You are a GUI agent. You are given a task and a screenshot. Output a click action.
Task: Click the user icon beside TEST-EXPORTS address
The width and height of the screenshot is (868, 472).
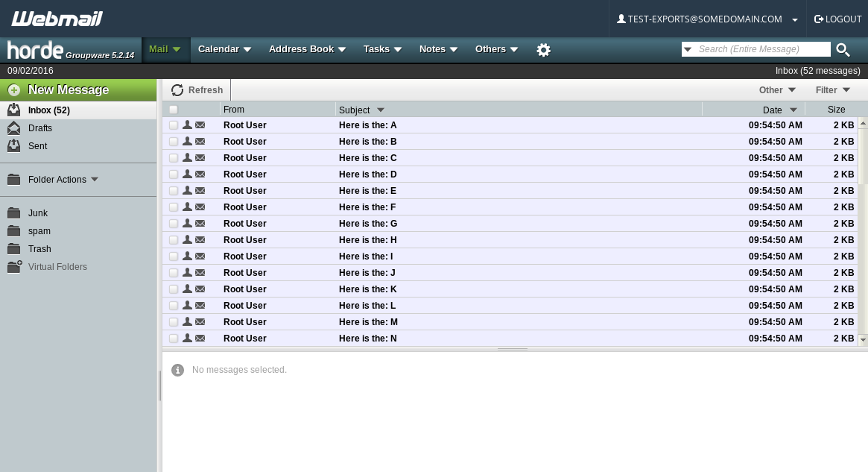(x=621, y=19)
